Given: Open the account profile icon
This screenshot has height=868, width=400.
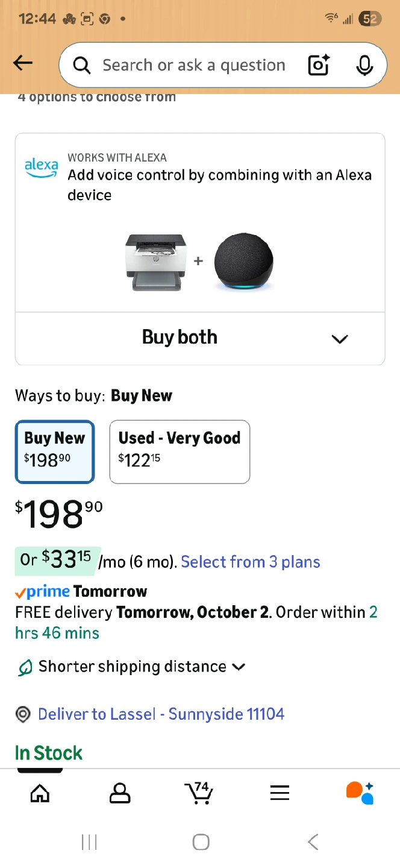Looking at the screenshot, I should [x=120, y=793].
